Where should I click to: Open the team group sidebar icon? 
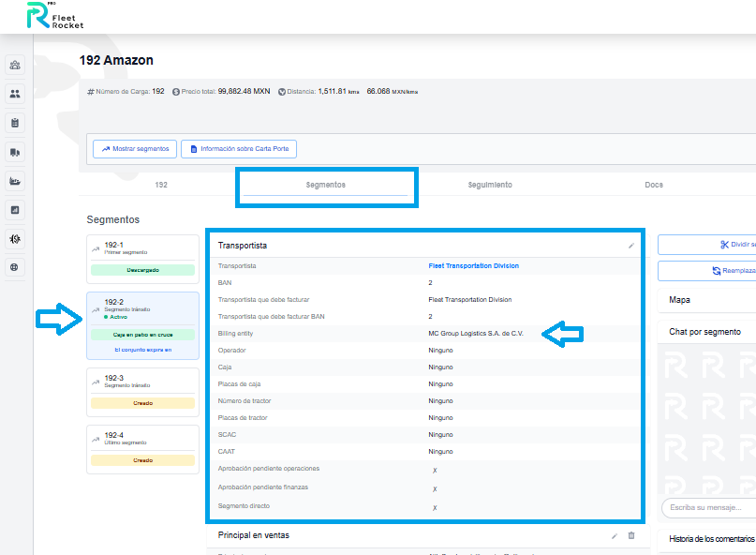point(15,65)
